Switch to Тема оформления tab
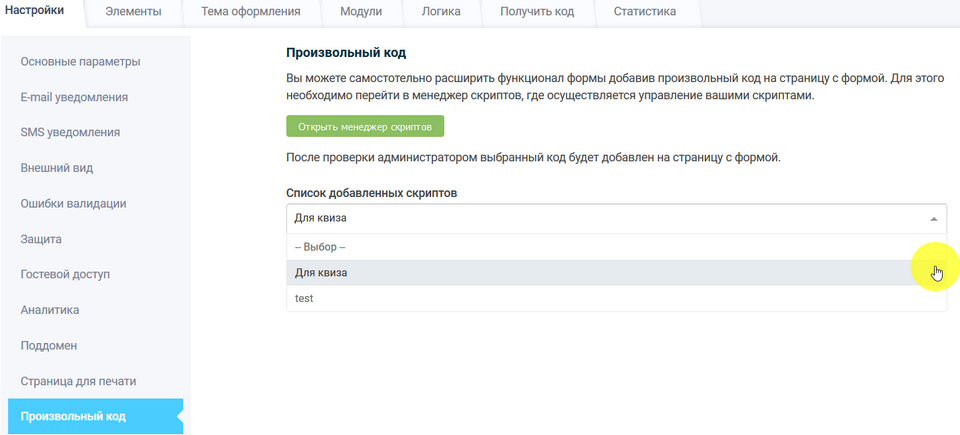This screenshot has width=960, height=435. click(252, 12)
